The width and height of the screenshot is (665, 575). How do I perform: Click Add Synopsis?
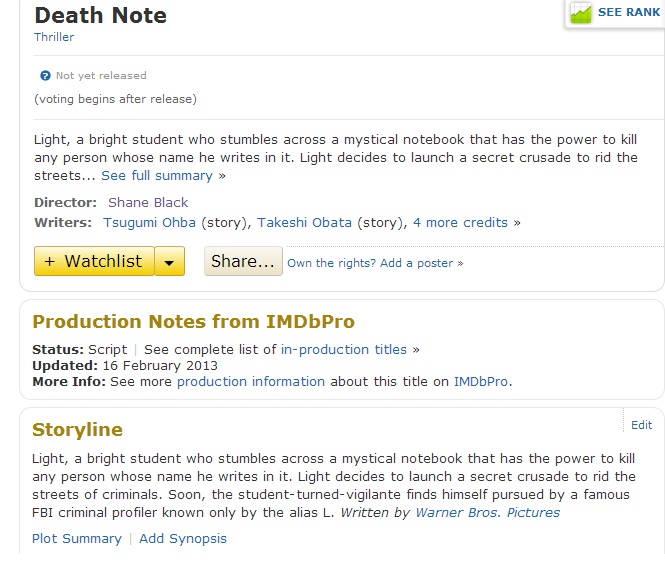pos(183,538)
